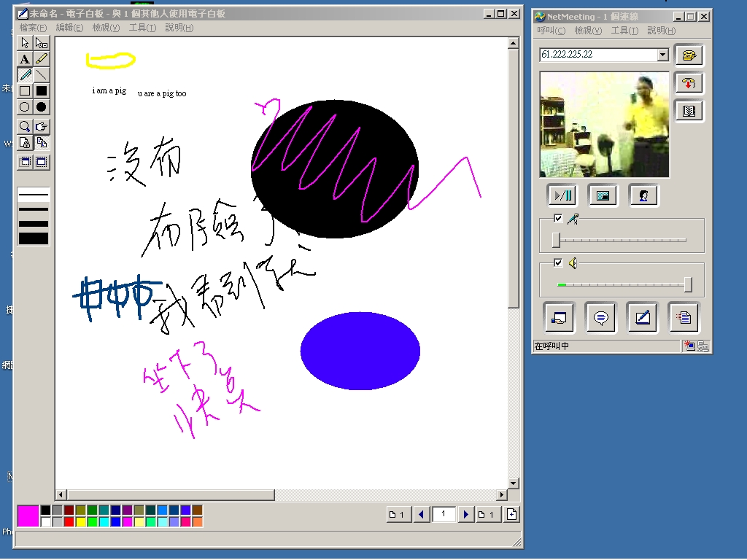Select the Text tool in whiteboard toolbox

click(25, 59)
